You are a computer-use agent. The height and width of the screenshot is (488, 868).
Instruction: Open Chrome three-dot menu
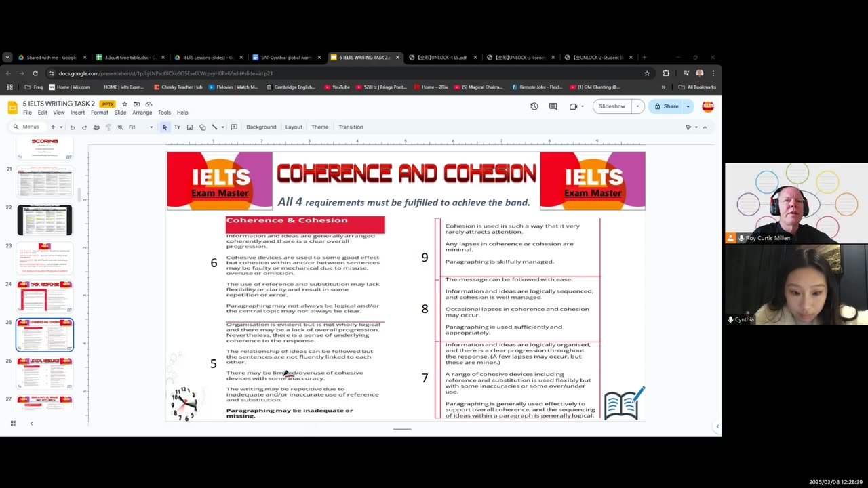click(713, 73)
